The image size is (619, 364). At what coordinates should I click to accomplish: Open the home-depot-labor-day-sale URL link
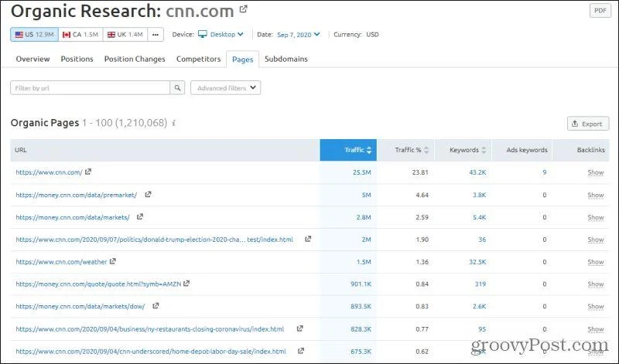[151, 351]
